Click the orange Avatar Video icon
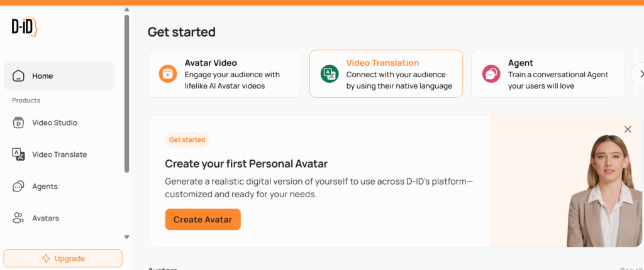 click(168, 74)
